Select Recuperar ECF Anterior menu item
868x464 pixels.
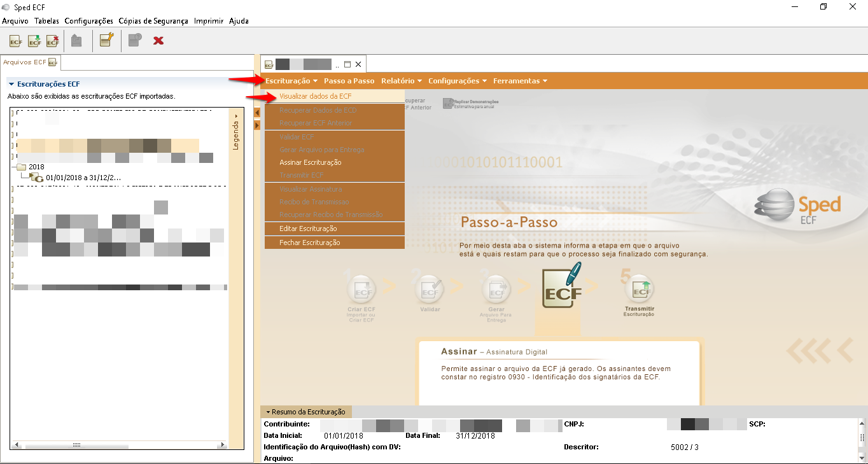click(335, 123)
